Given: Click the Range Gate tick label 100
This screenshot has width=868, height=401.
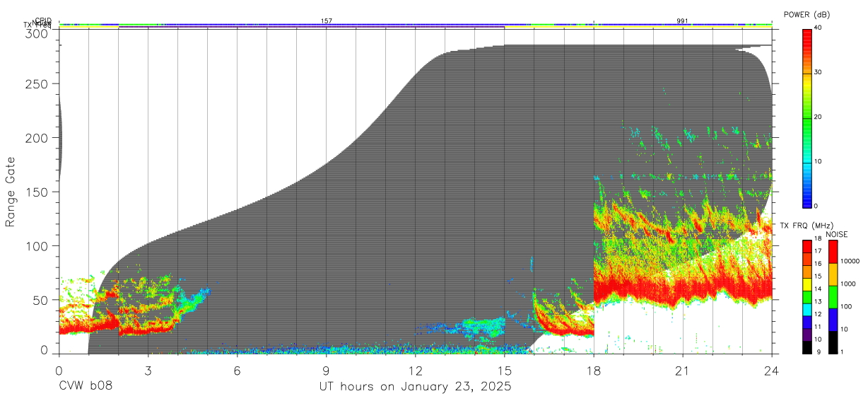Looking at the screenshot, I should coord(37,246).
